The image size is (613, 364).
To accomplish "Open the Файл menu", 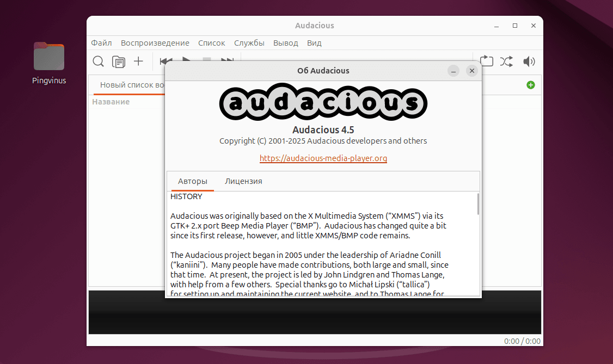I will point(101,43).
